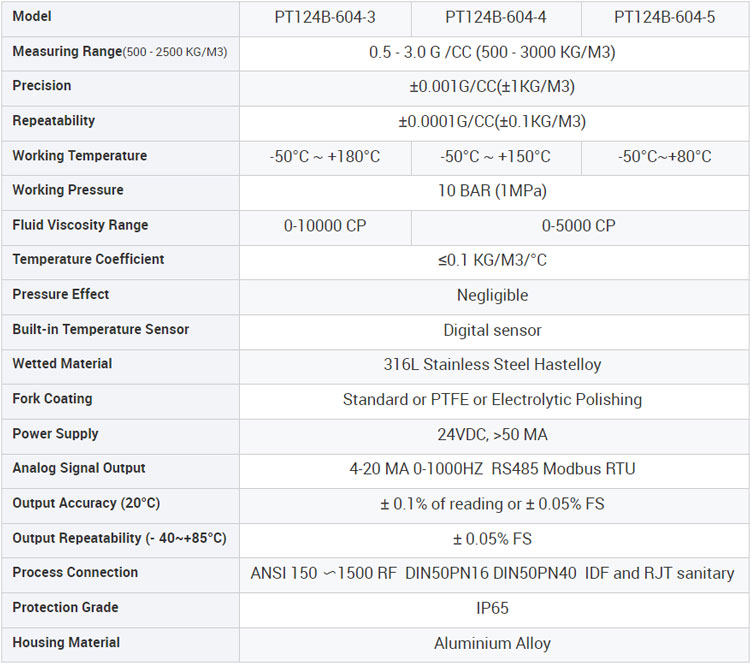Screen dimensions: 750x663
Task: Click the 0-10000 CP viscosity cell
Action: pos(325,226)
